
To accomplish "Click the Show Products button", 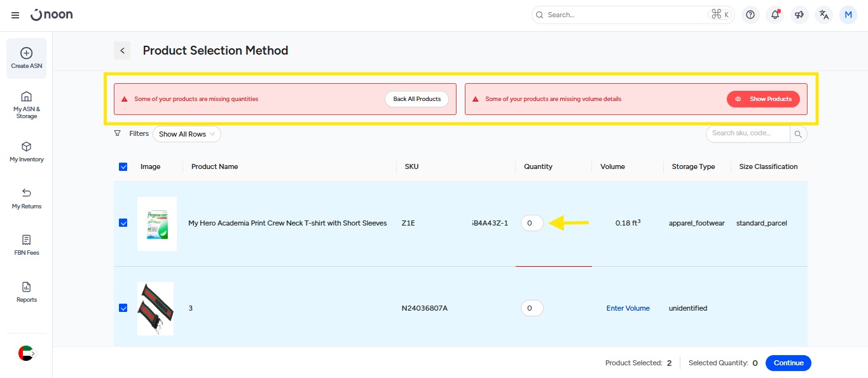I will coord(763,99).
